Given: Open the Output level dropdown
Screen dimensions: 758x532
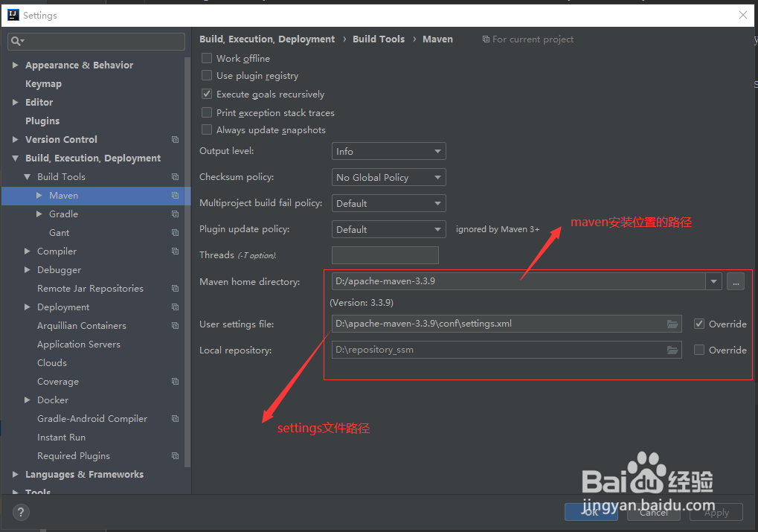Looking at the screenshot, I should (x=388, y=151).
